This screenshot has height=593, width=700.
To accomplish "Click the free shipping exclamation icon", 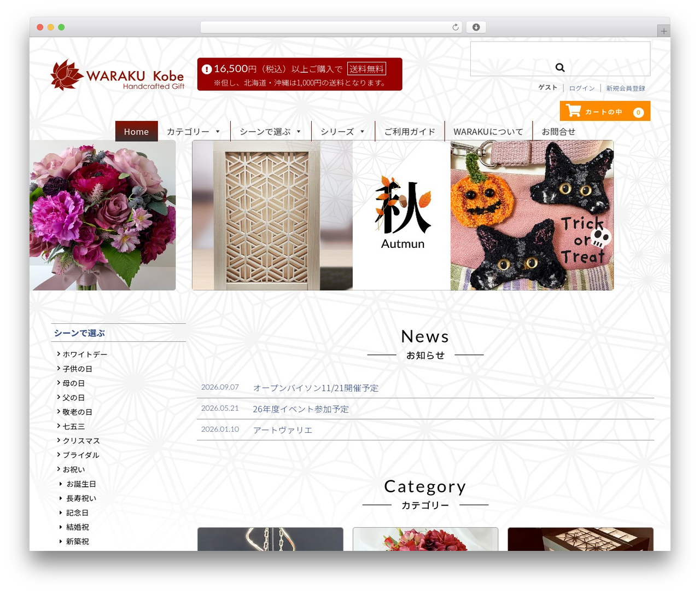I will (207, 69).
